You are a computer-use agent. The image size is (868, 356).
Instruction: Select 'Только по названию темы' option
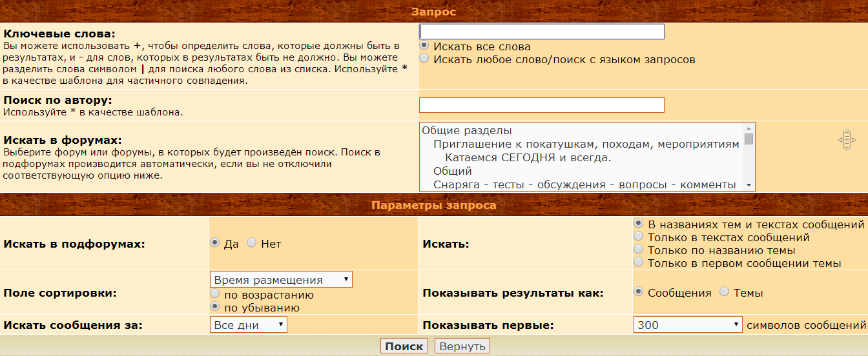639,250
